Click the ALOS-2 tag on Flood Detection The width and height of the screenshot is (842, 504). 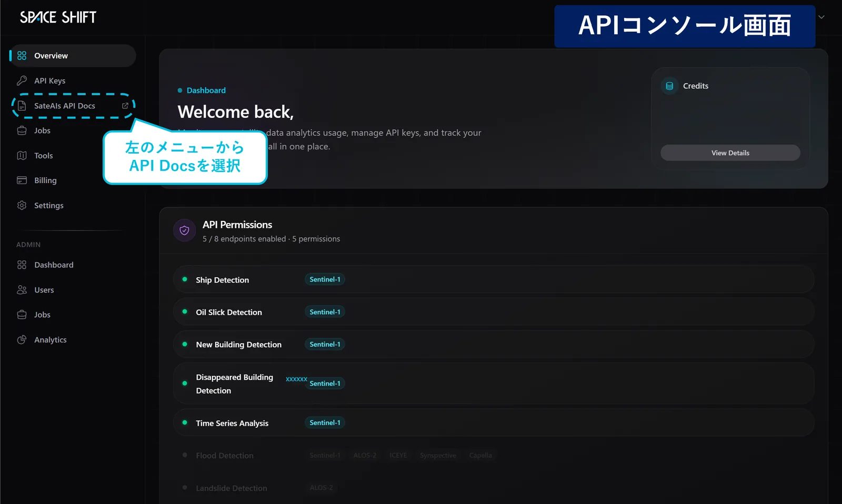pyautogui.click(x=365, y=455)
